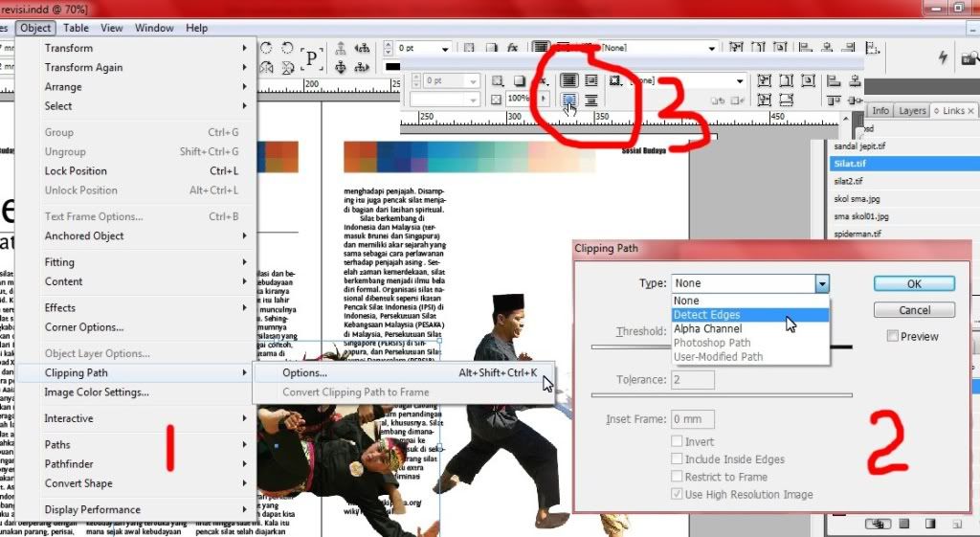The width and height of the screenshot is (980, 537).
Task: Select Silat.tif in Links panel
Action: click(x=902, y=163)
